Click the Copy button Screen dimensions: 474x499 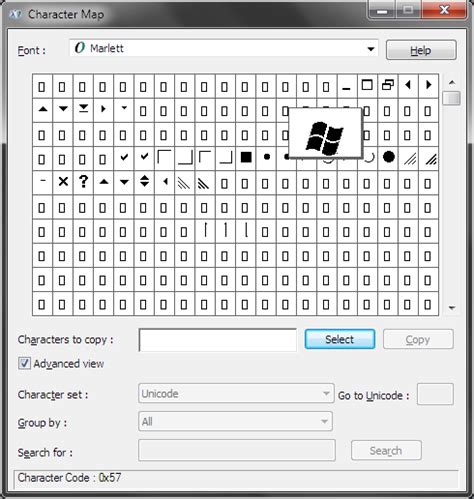(418, 339)
